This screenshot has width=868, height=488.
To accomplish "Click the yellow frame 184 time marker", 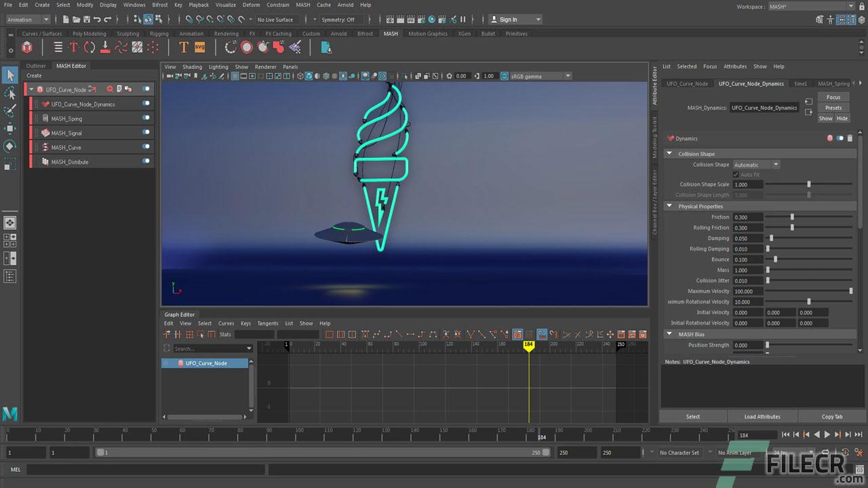I will pyautogui.click(x=528, y=345).
